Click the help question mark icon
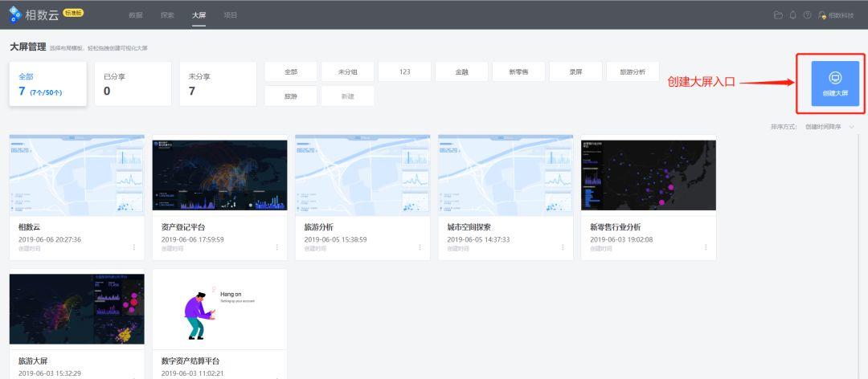The image size is (868, 379). tap(807, 15)
